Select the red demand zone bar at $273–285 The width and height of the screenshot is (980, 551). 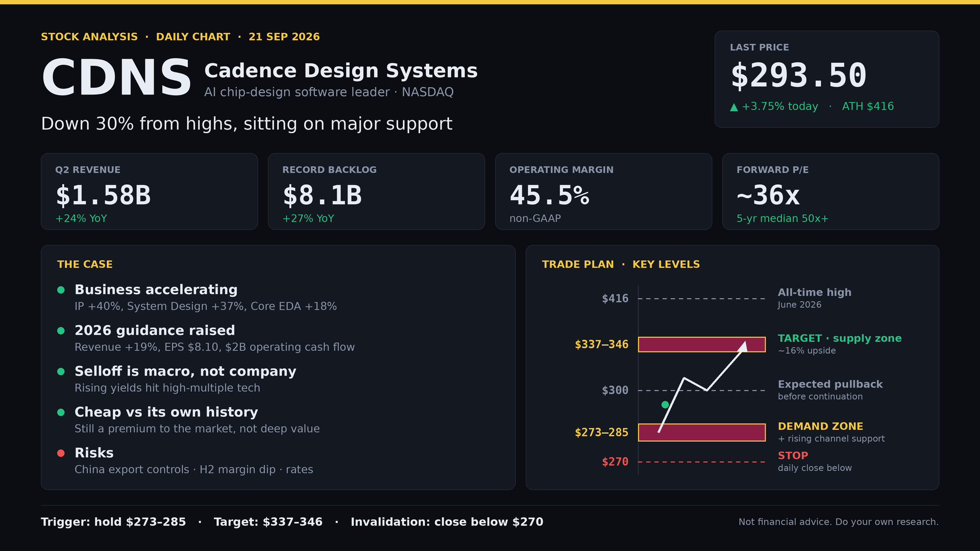click(x=702, y=432)
